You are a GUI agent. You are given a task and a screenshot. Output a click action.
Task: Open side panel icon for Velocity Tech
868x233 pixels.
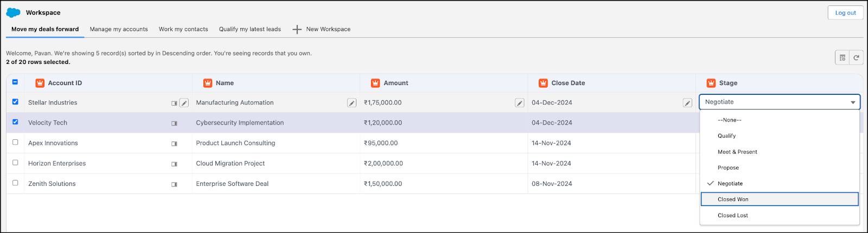point(174,124)
